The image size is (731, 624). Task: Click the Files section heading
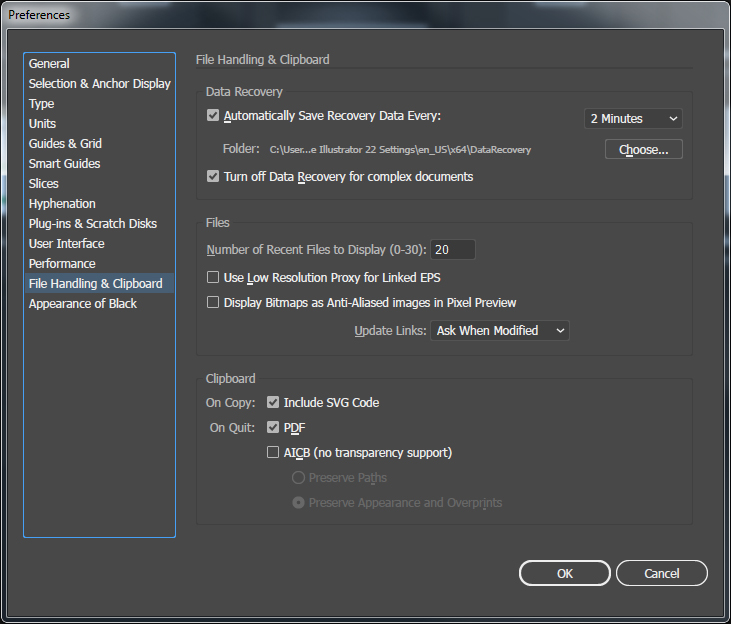click(x=218, y=223)
